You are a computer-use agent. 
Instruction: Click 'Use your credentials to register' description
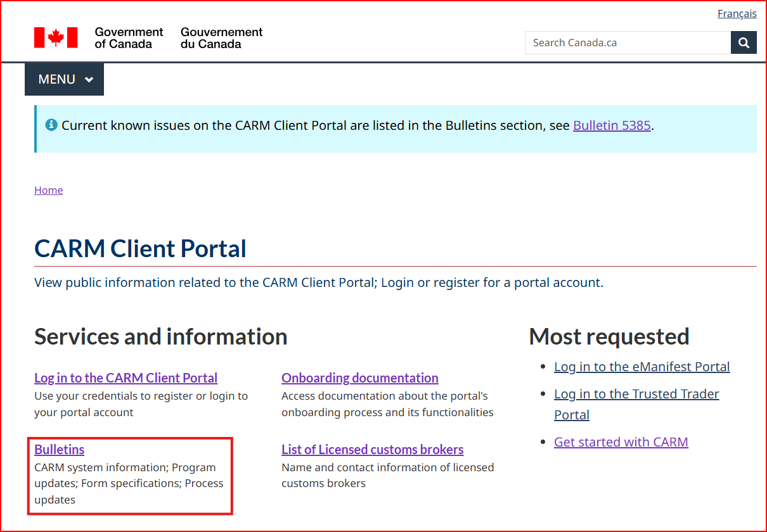pos(141,404)
